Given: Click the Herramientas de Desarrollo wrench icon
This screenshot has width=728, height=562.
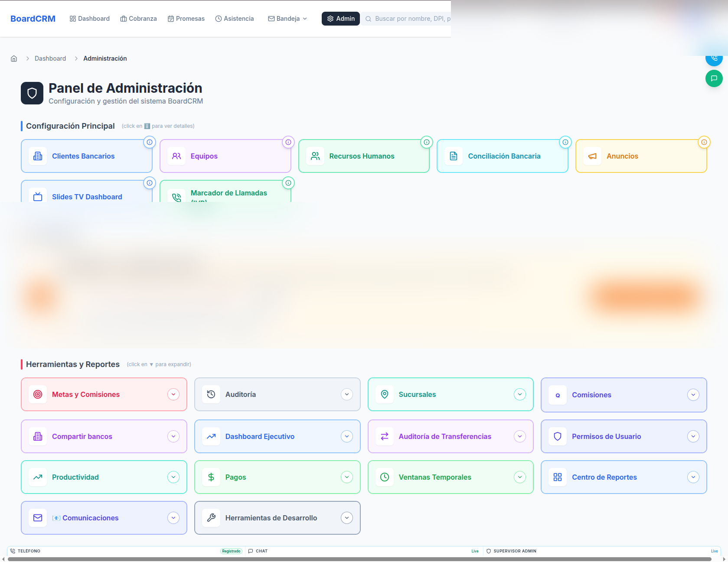Looking at the screenshot, I should point(211,518).
